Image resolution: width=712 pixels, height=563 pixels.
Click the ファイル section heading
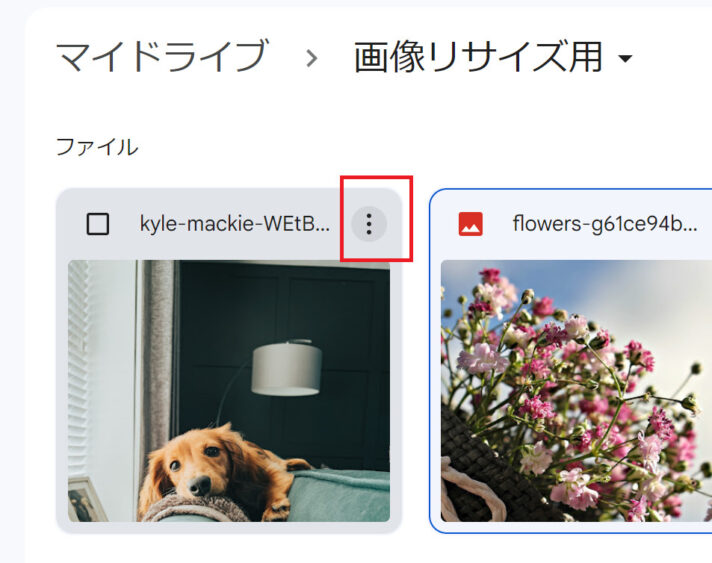pos(97,147)
